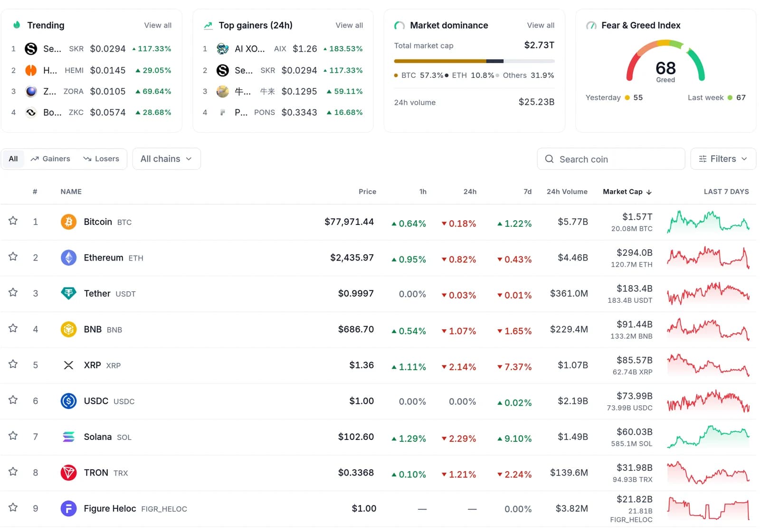This screenshot has height=532, width=760.
Task: Open View all in Market dominance card
Action: point(541,25)
